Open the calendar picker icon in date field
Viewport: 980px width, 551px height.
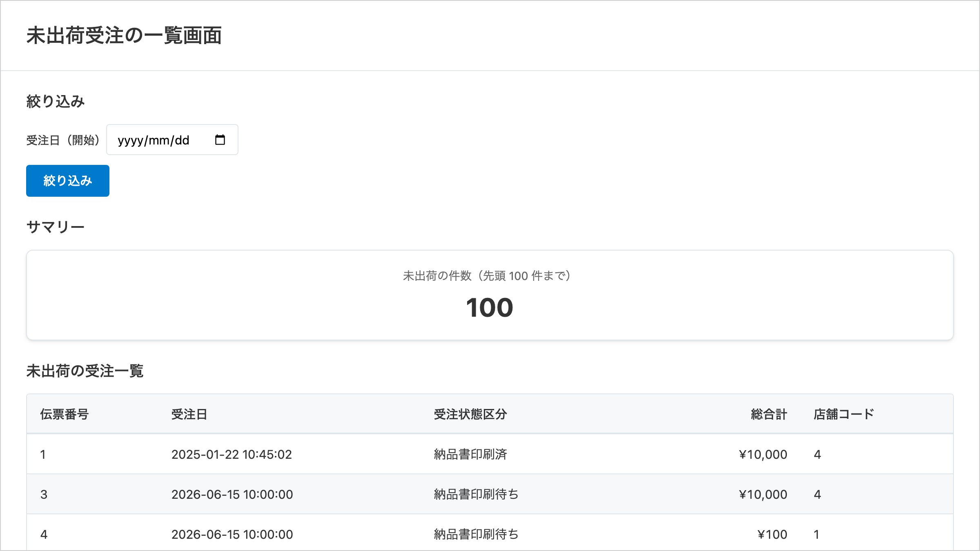pyautogui.click(x=220, y=140)
